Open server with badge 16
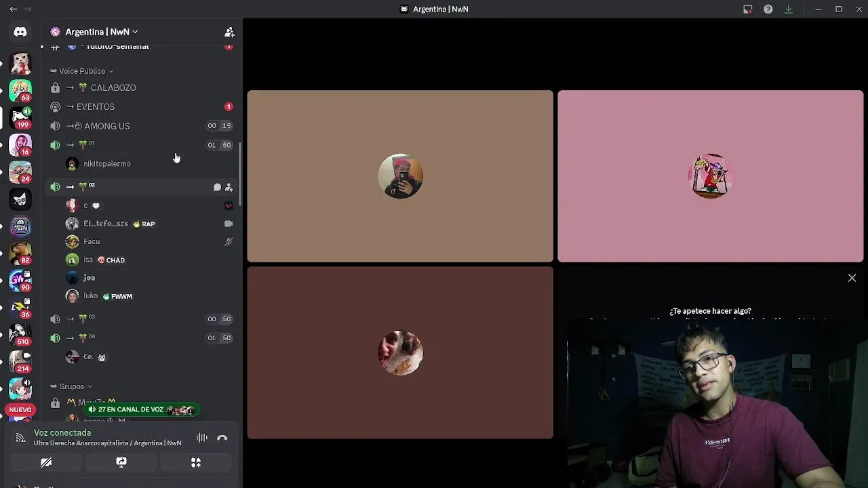 tap(20, 145)
